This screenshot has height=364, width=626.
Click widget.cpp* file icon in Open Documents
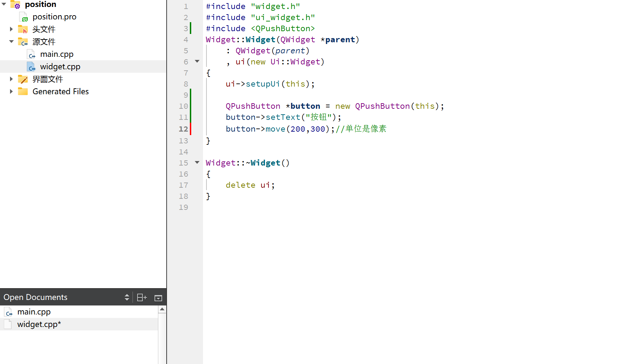tap(8, 324)
